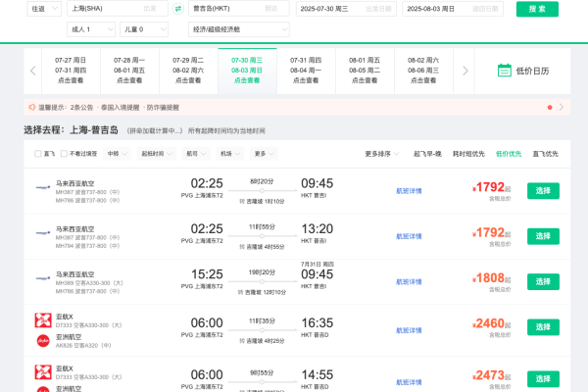Select the 07-27 周日 date tab

[71, 71]
